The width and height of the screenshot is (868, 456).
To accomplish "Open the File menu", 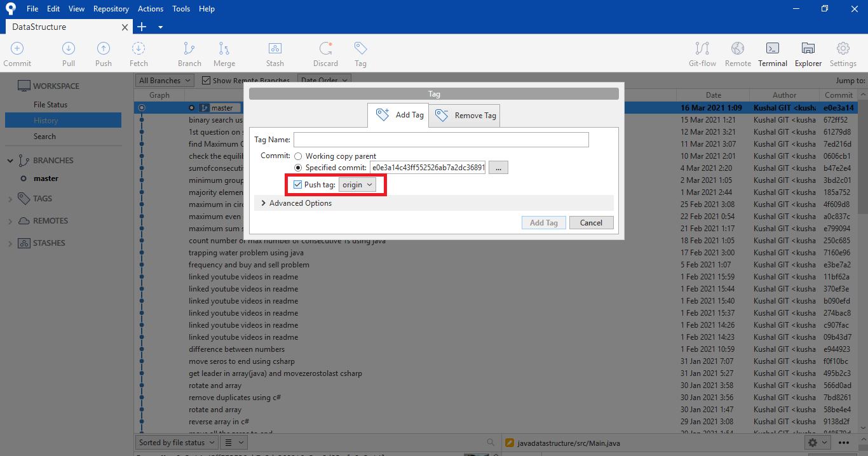I will [32, 9].
